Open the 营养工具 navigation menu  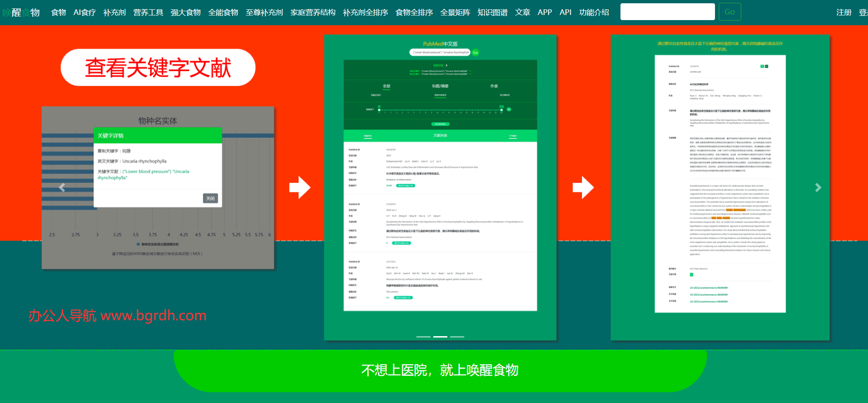click(x=148, y=13)
